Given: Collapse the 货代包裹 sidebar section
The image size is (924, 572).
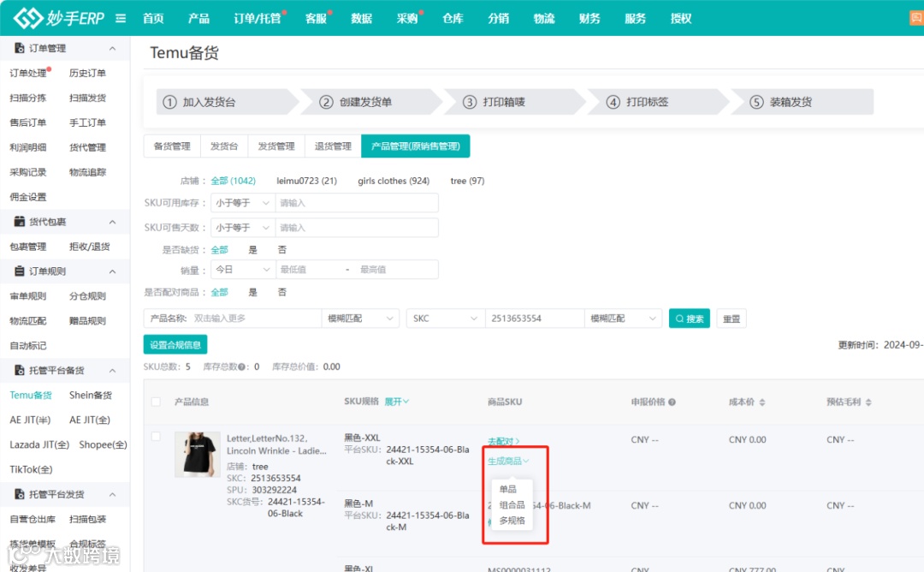Looking at the screenshot, I should tap(113, 222).
